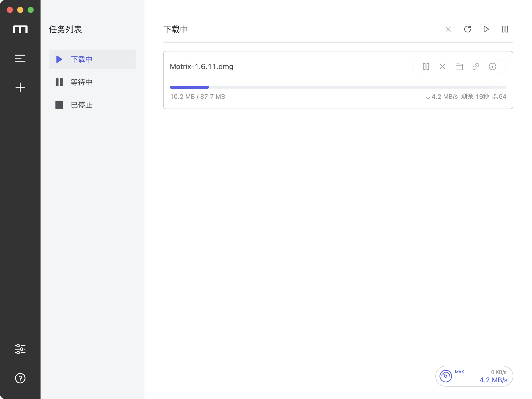Switch to the 等待中 task list
The image size is (532, 399).
[81, 82]
